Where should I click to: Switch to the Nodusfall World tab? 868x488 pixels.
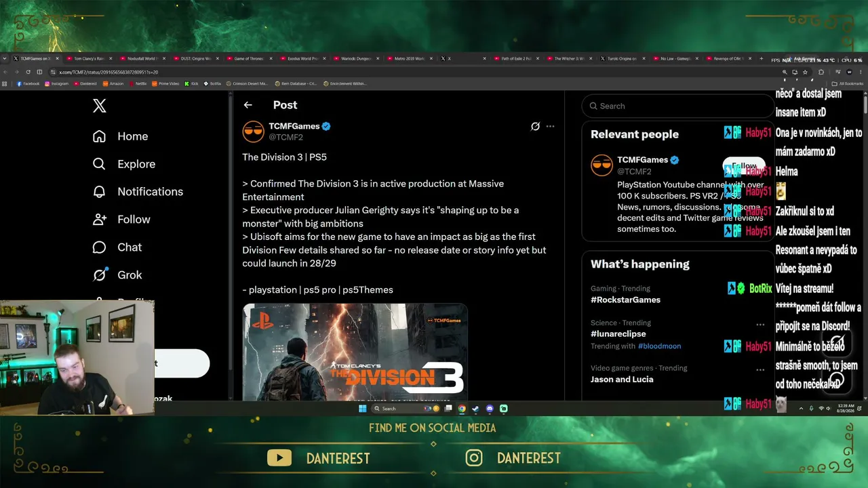coord(142,59)
